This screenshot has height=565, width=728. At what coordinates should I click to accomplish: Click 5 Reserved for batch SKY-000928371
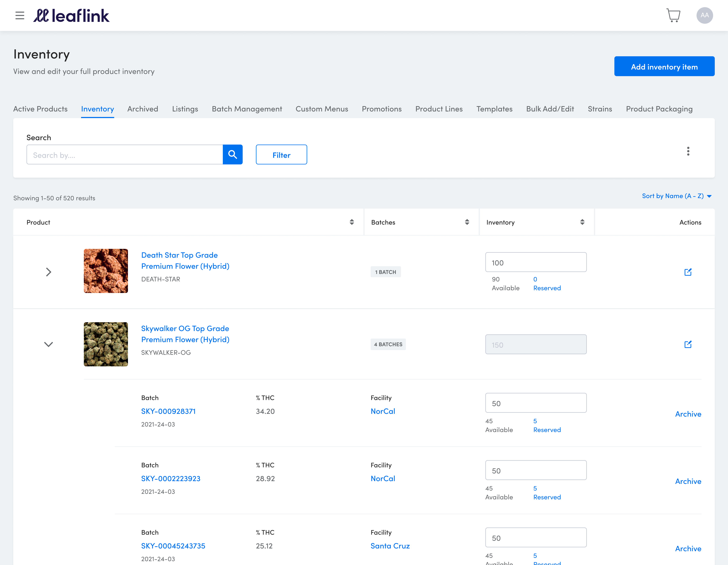coord(547,425)
